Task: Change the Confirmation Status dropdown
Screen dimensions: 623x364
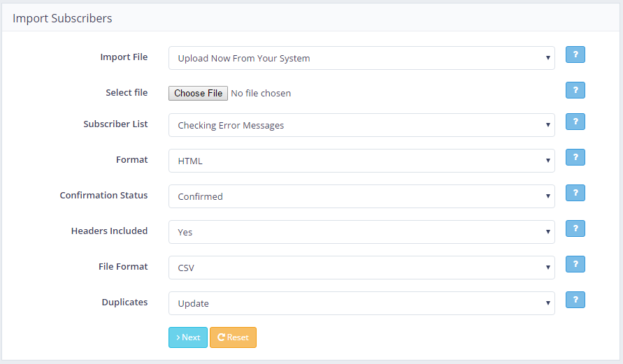Action: (361, 196)
